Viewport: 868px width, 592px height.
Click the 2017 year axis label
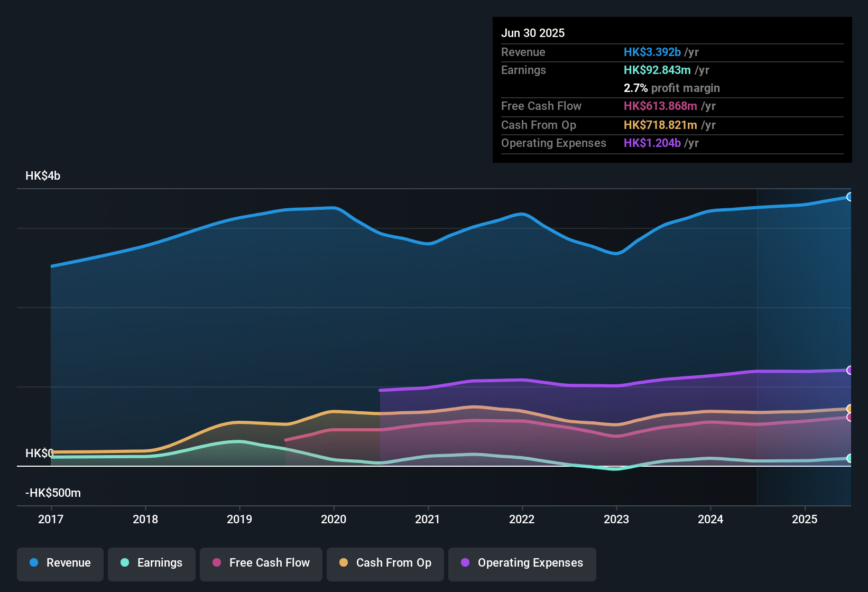point(51,519)
